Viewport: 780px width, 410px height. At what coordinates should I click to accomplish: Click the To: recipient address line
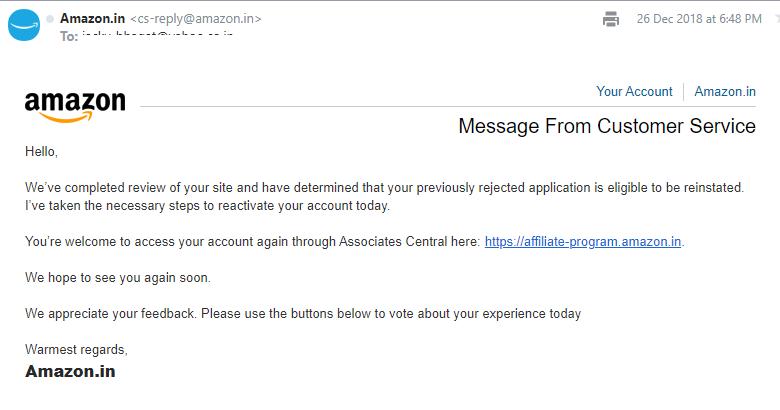pyautogui.click(x=147, y=35)
